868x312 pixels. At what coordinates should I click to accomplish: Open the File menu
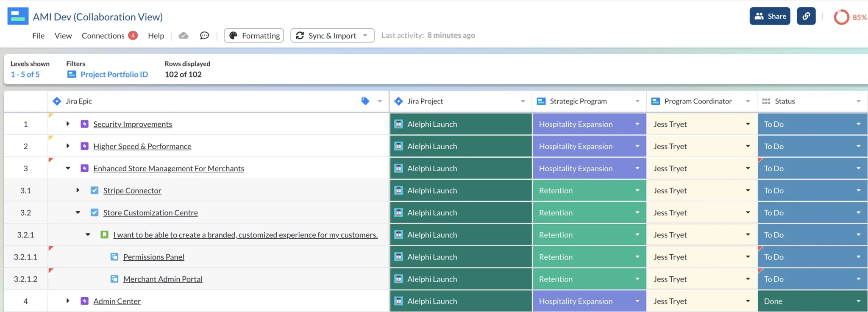[38, 36]
